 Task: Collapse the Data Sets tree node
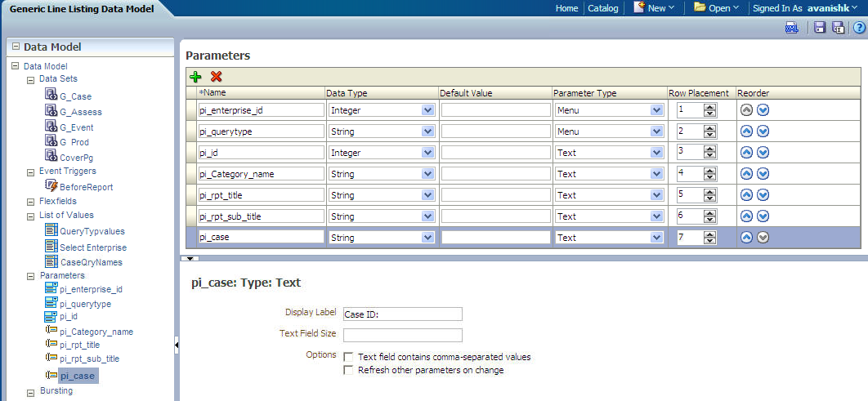(x=30, y=80)
